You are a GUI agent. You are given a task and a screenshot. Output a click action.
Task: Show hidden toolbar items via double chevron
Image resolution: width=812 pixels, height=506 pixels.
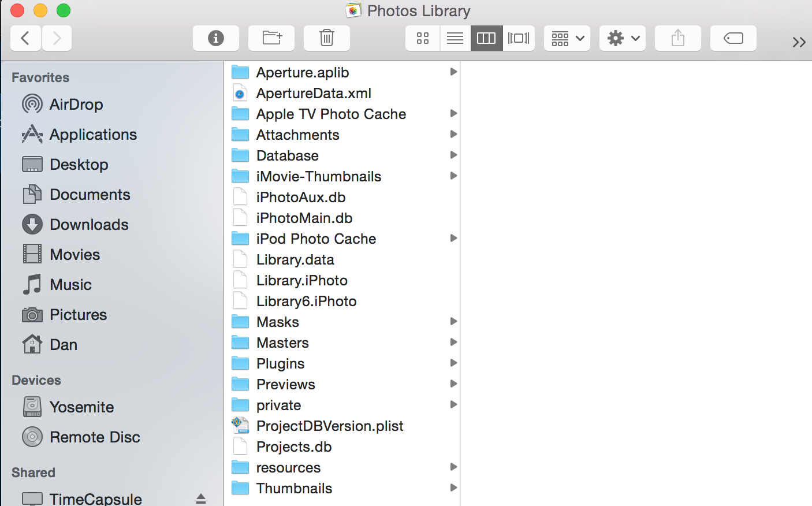point(799,42)
